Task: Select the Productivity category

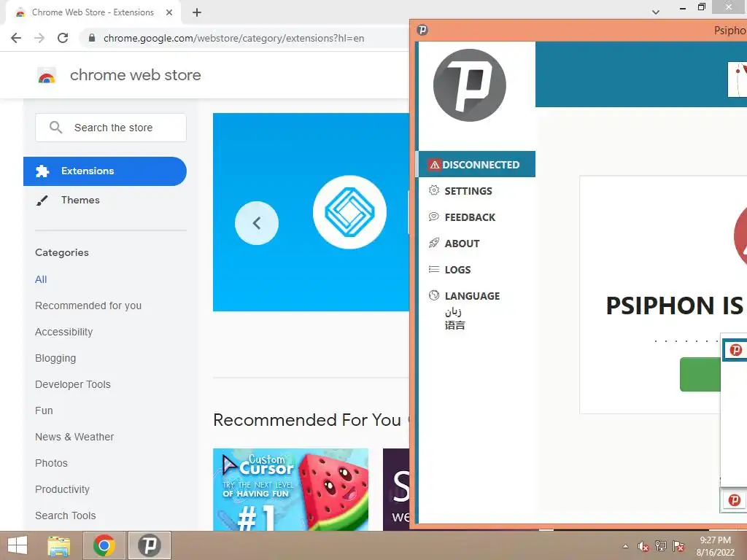Action: pos(62,489)
